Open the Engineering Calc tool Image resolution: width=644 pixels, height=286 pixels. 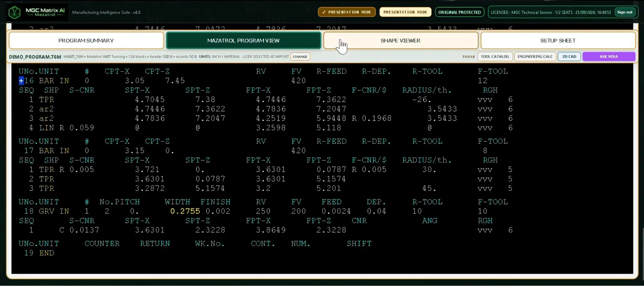pos(535,56)
